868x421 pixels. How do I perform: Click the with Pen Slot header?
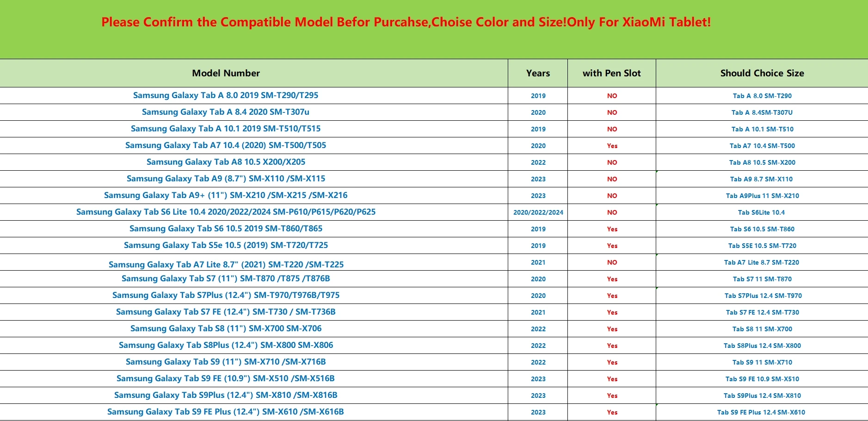[611, 73]
